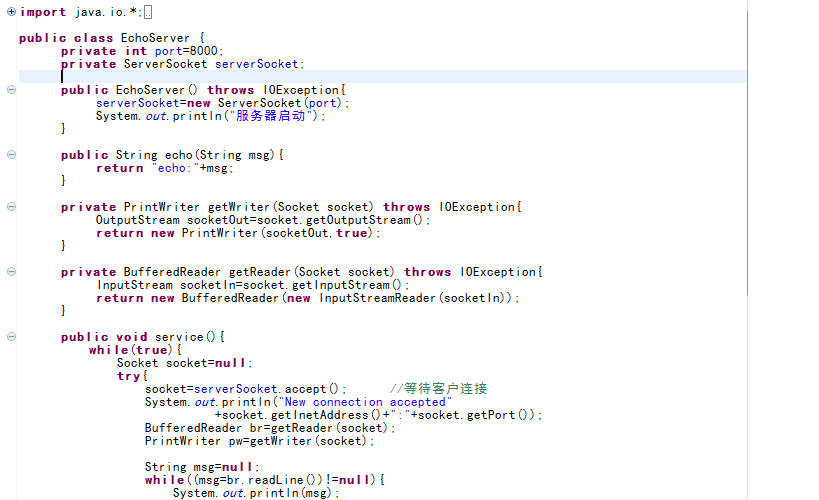The image size is (819, 500).
Task: Click 'new ServerSocket(port)' expression
Action: point(264,103)
